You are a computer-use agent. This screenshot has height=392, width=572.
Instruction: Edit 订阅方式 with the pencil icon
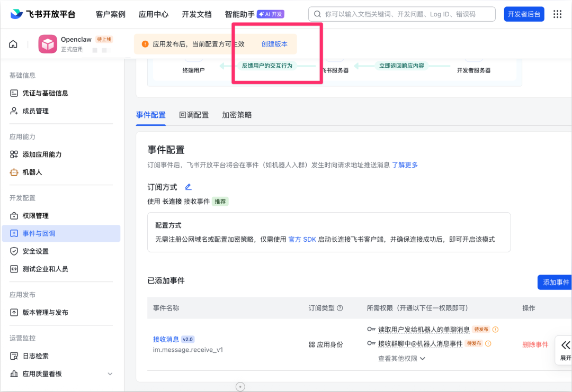[x=188, y=187]
